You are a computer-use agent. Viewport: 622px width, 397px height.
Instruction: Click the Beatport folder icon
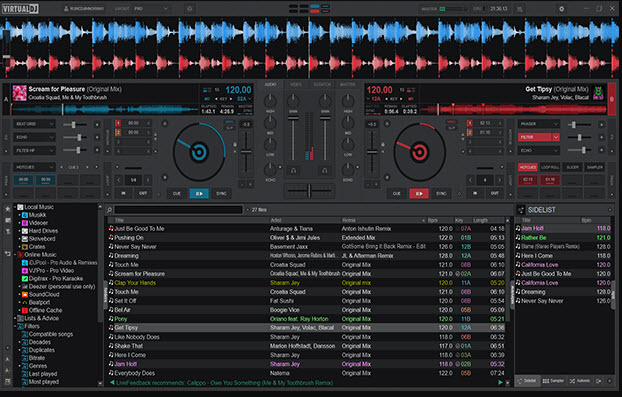pos(25,302)
